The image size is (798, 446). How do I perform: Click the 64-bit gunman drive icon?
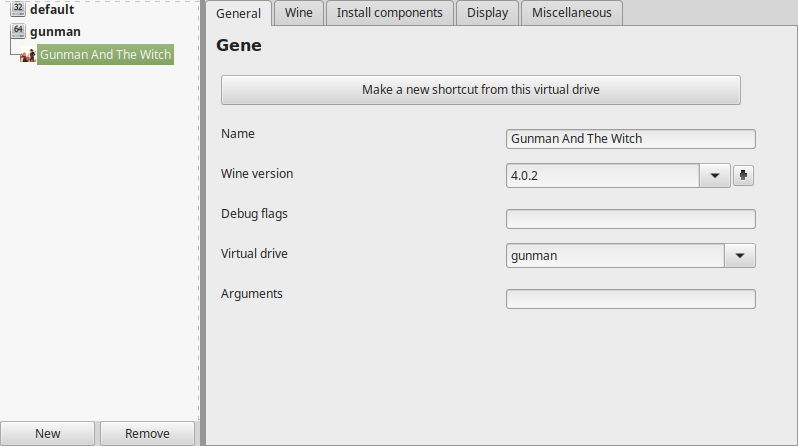18,31
